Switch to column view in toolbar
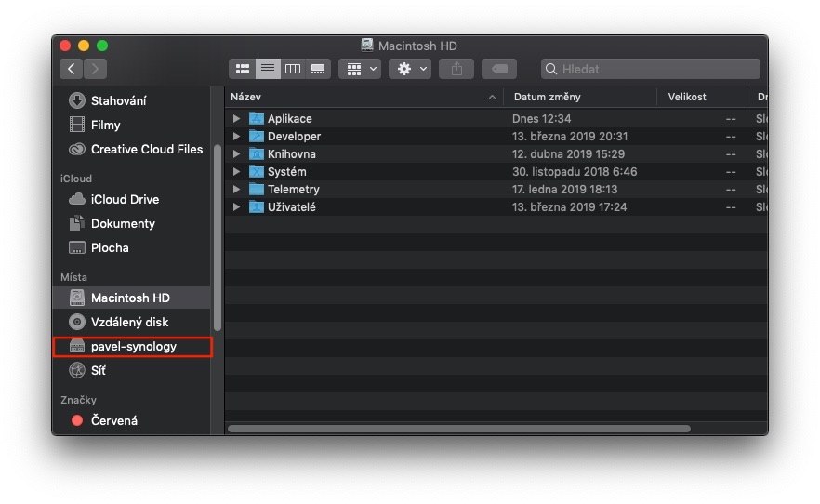This screenshot has height=504, width=820. click(x=293, y=69)
